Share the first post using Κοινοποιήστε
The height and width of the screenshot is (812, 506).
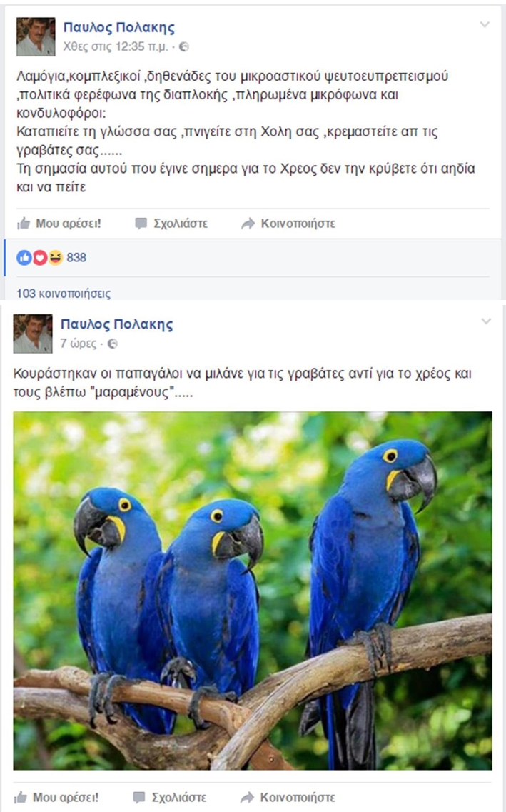288,224
